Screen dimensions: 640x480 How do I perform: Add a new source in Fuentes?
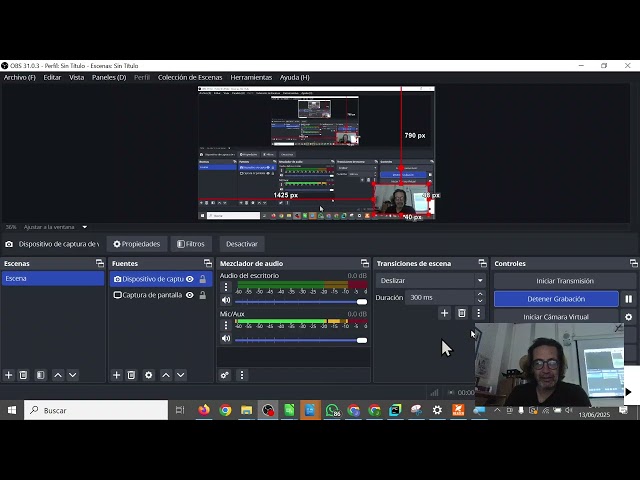click(x=116, y=375)
